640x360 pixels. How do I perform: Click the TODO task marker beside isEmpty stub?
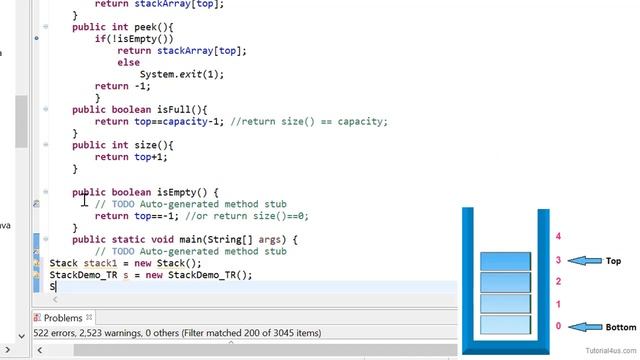pyautogui.click(x=36, y=203)
